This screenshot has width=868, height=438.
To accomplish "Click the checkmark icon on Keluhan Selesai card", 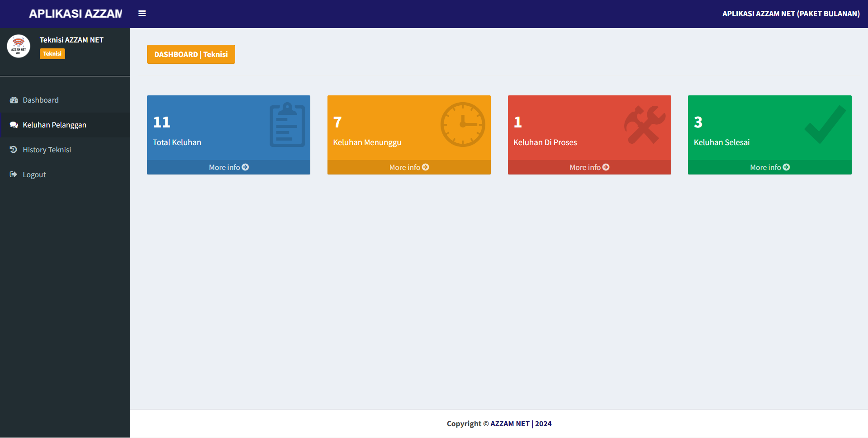I will point(825,125).
